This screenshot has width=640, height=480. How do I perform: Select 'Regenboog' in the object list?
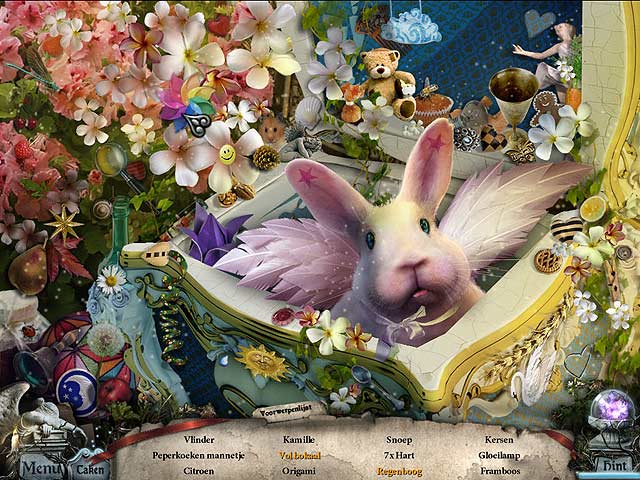(398, 469)
